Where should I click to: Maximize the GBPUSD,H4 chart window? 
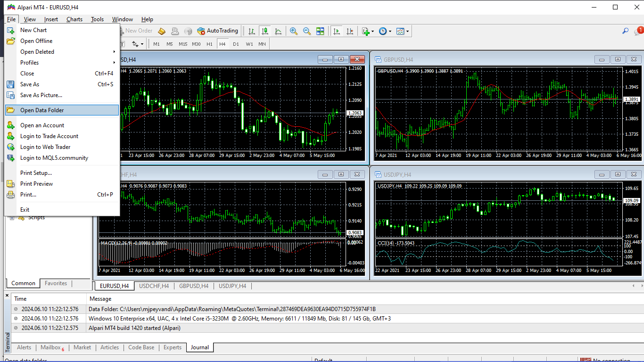click(x=618, y=59)
